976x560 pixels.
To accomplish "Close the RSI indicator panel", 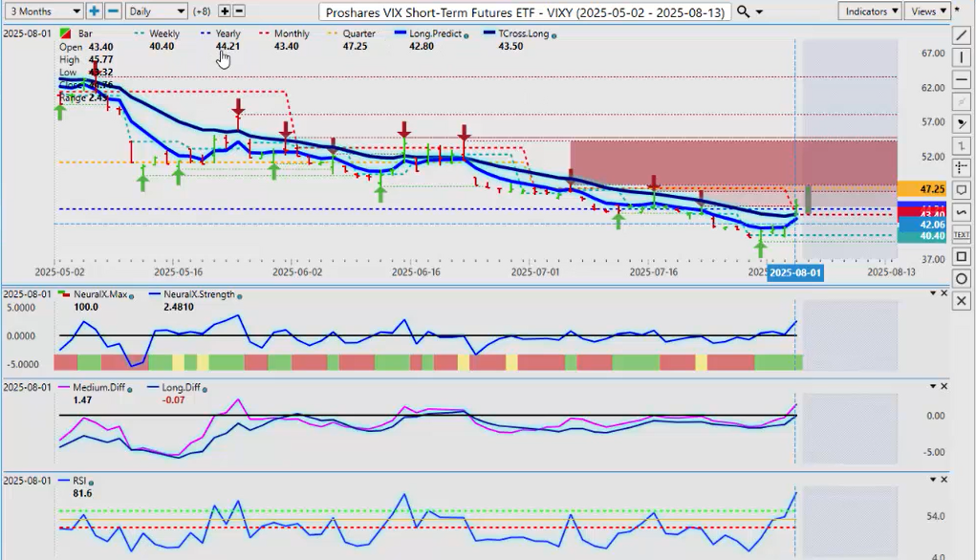I will pyautogui.click(x=944, y=480).
